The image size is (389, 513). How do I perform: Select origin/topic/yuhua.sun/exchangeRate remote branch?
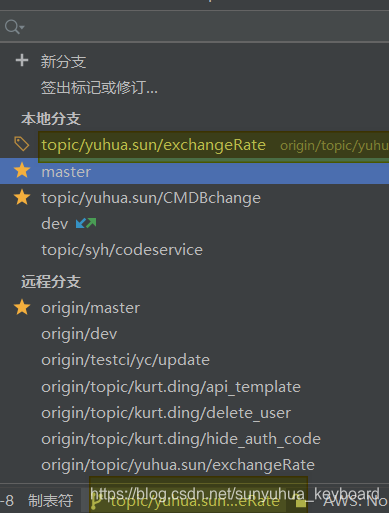coord(178,465)
